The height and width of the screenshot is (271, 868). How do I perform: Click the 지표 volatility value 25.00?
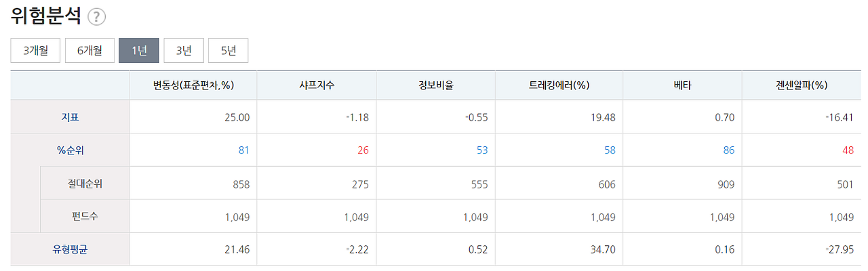click(x=237, y=117)
